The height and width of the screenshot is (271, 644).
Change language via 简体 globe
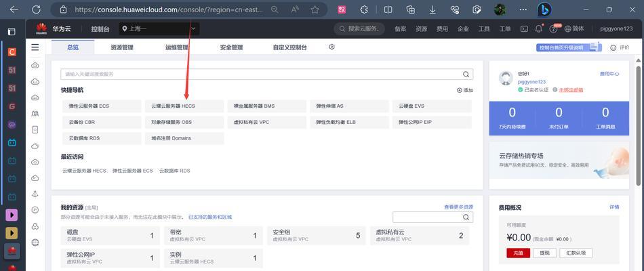574,28
